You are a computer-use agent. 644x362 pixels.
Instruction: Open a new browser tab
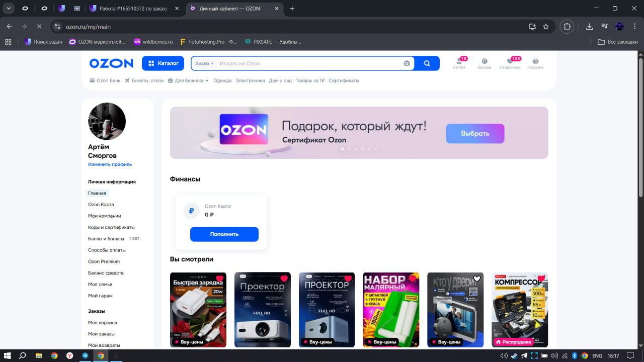click(x=292, y=9)
